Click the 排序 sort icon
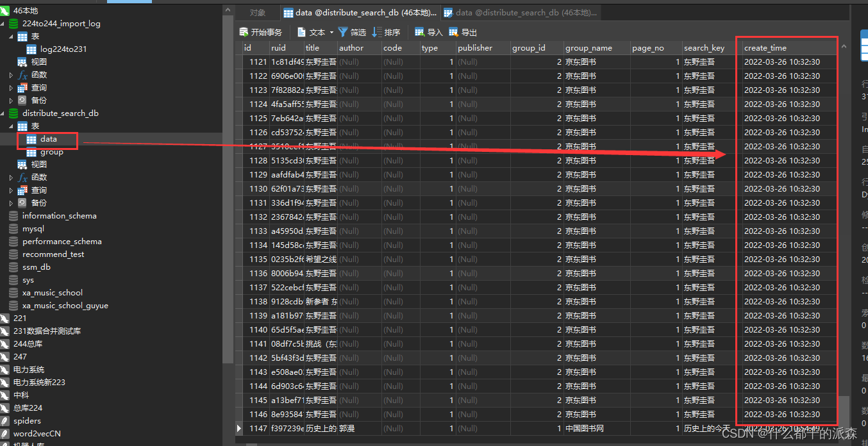 [x=377, y=32]
